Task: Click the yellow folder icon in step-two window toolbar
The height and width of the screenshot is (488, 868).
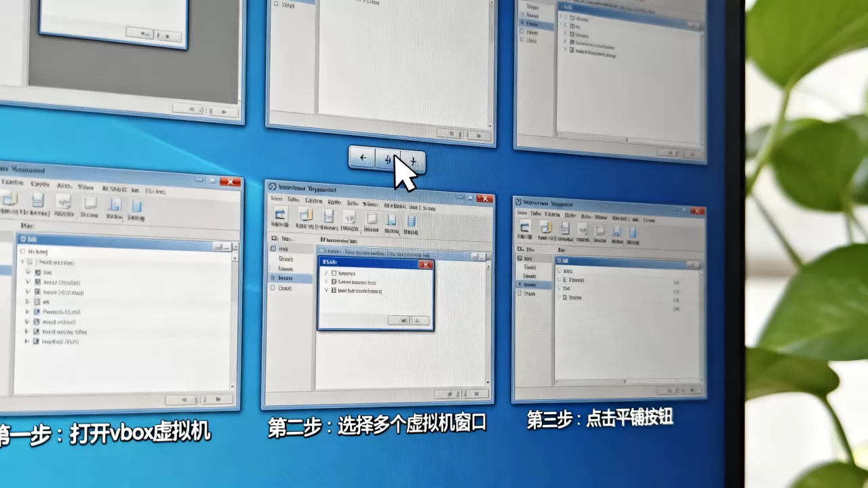Action: [x=306, y=216]
